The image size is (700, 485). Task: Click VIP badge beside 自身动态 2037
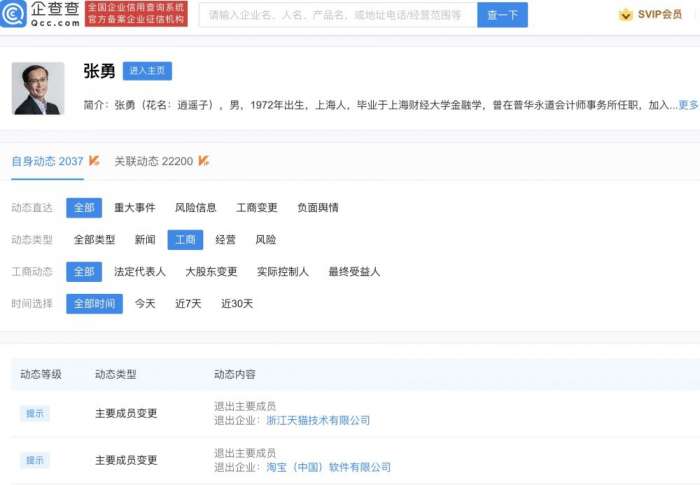(94, 160)
